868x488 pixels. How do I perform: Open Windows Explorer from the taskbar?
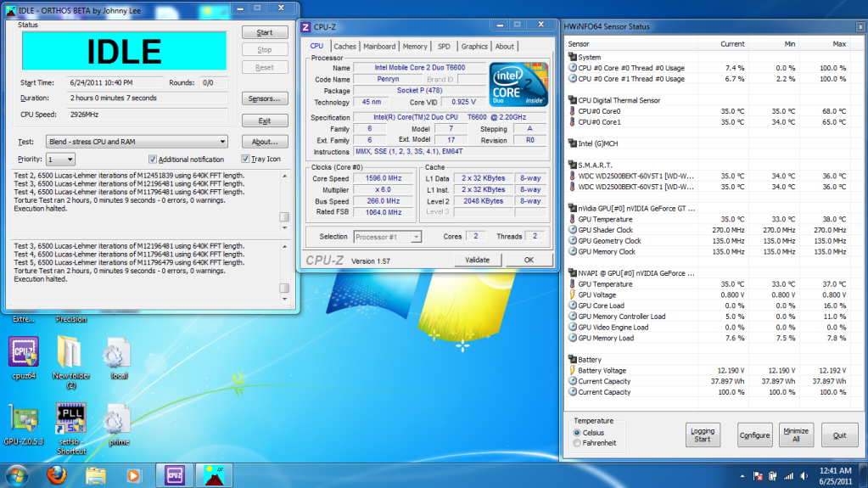95,475
